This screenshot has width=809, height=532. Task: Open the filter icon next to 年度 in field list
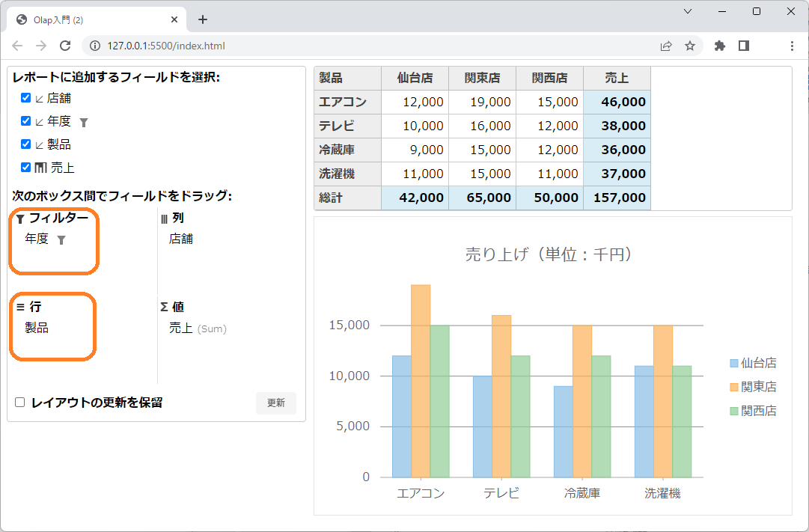84,122
